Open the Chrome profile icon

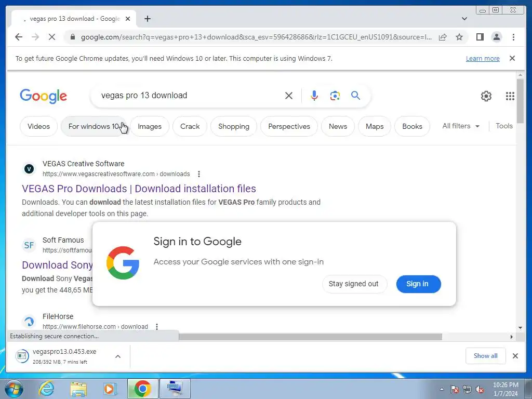(496, 37)
